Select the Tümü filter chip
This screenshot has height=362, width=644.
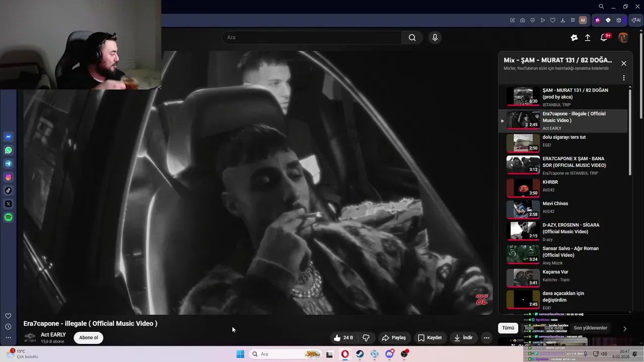click(508, 328)
